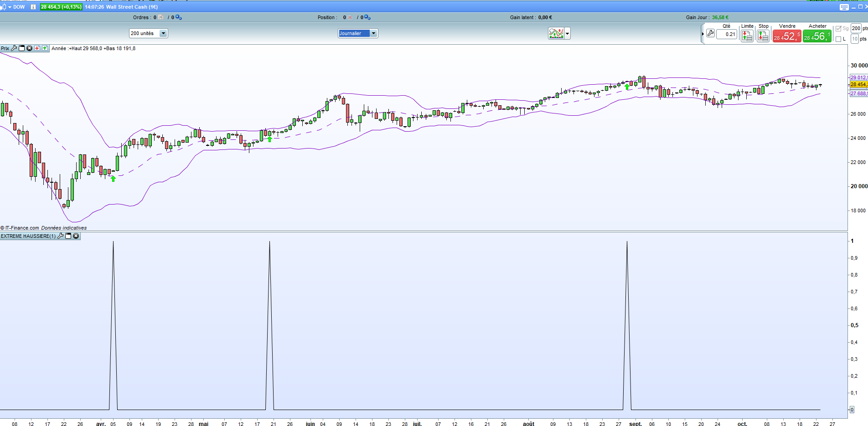The width and height of the screenshot is (868, 426).
Task: Toggle the Sg checkbox
Action: tap(838, 29)
